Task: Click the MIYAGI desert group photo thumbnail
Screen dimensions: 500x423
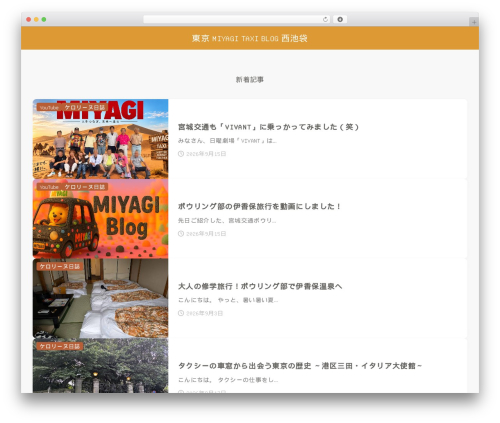Action: click(100, 139)
